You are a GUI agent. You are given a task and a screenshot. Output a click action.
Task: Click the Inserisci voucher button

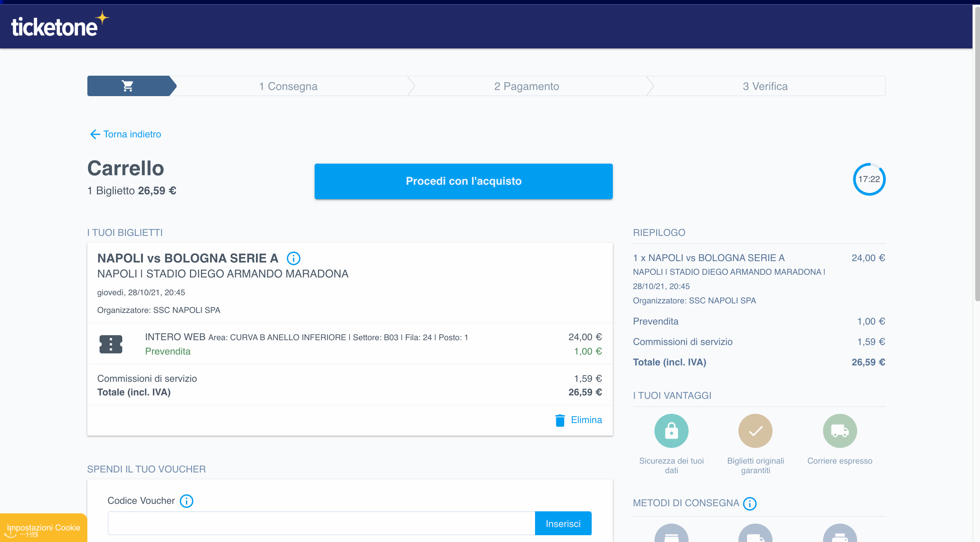point(563,523)
